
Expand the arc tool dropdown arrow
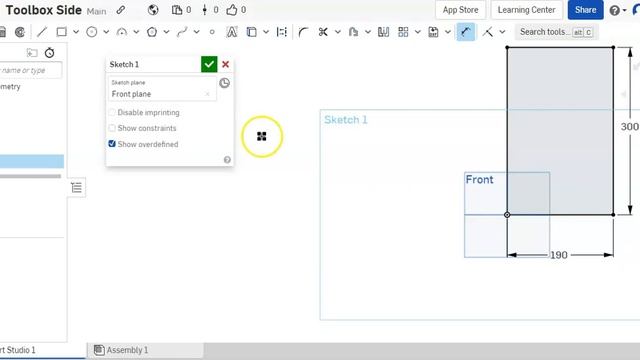pyautogui.click(x=136, y=32)
